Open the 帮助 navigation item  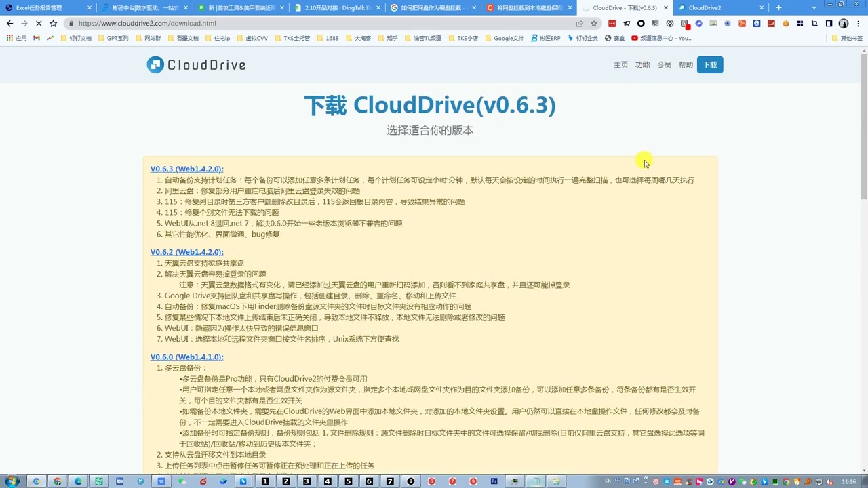click(686, 65)
